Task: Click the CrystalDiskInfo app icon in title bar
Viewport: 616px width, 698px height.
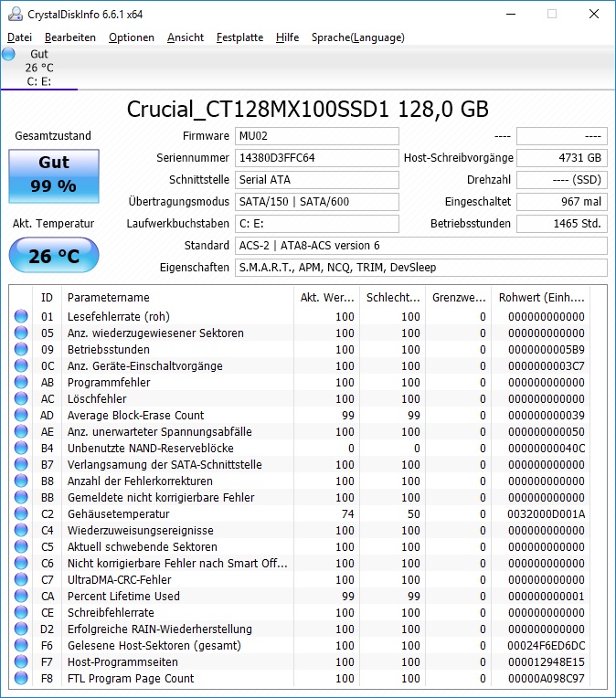Action: pyautogui.click(x=16, y=14)
